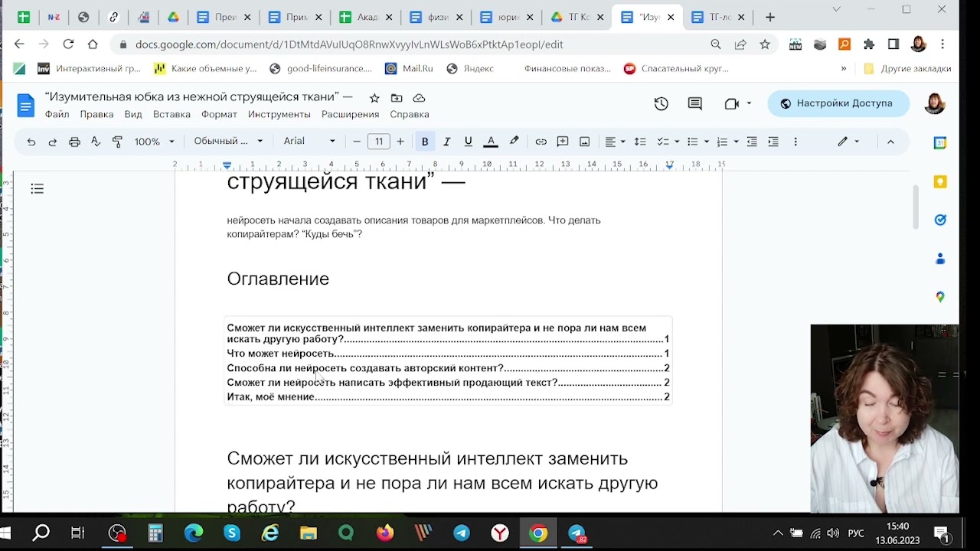
Task: Toggle italic formatting
Action: 446,142
